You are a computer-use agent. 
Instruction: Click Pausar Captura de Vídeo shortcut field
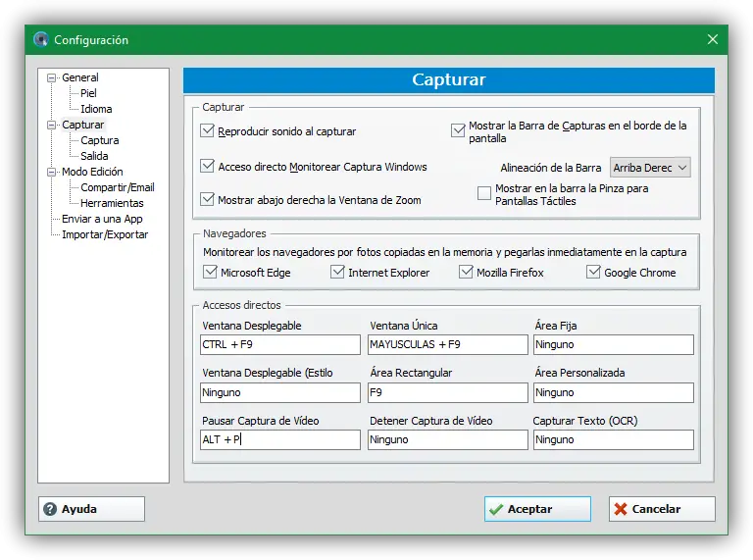(280, 440)
